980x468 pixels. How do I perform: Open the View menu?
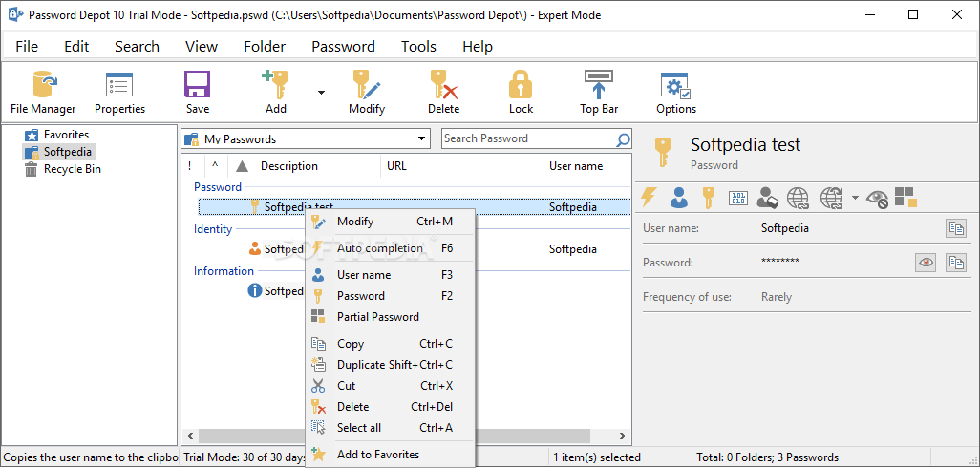click(x=202, y=47)
